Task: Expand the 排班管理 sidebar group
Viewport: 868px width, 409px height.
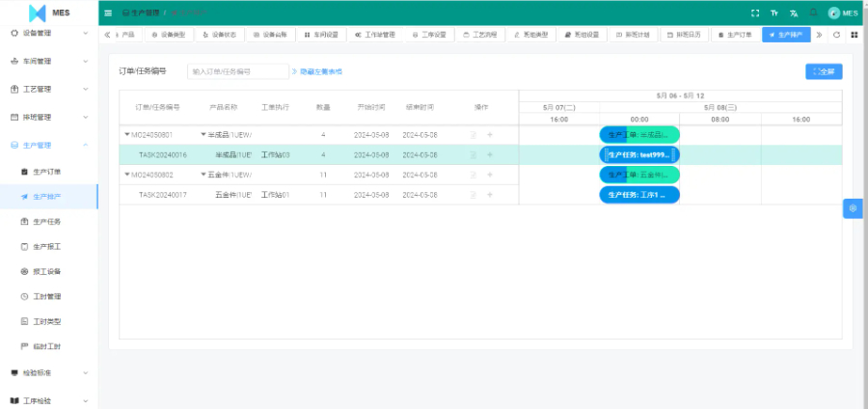Action: tap(49, 118)
